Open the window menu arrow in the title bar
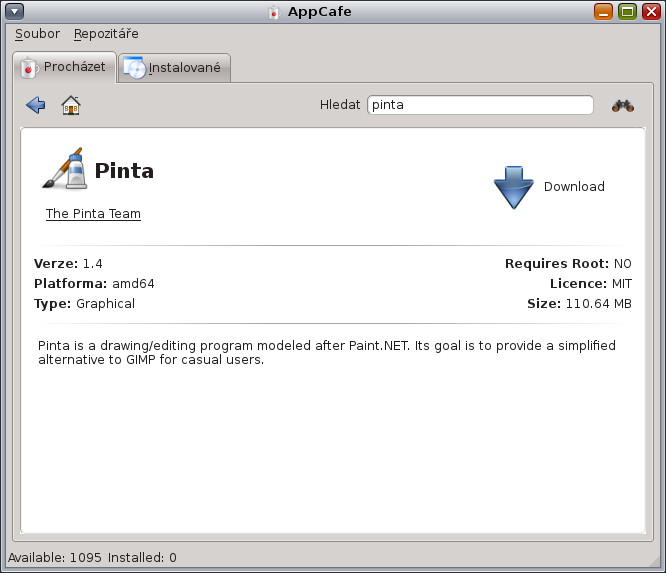The width and height of the screenshot is (666, 573). (14, 11)
